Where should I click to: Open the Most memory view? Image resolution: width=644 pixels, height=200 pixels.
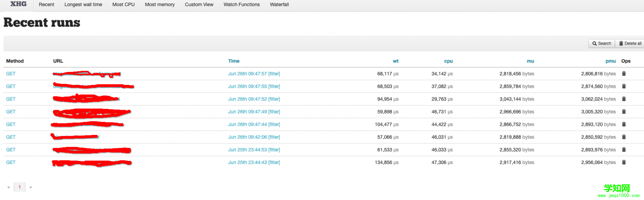(160, 5)
